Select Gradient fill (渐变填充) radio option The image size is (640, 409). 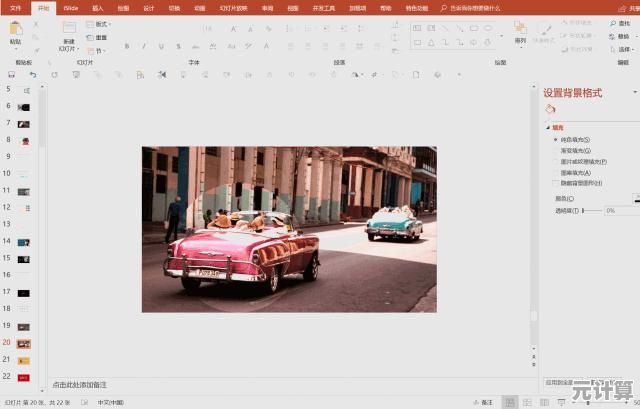556,150
